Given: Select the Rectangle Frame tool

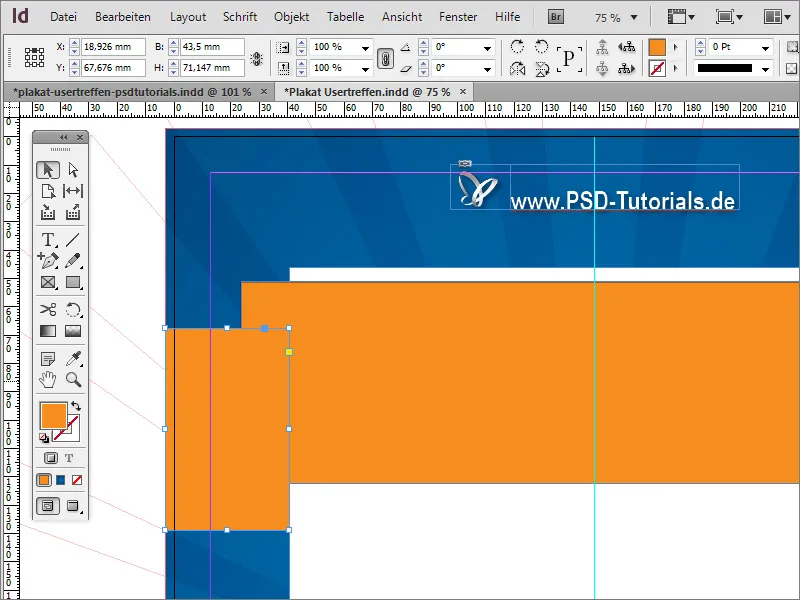Looking at the screenshot, I should pyautogui.click(x=48, y=282).
